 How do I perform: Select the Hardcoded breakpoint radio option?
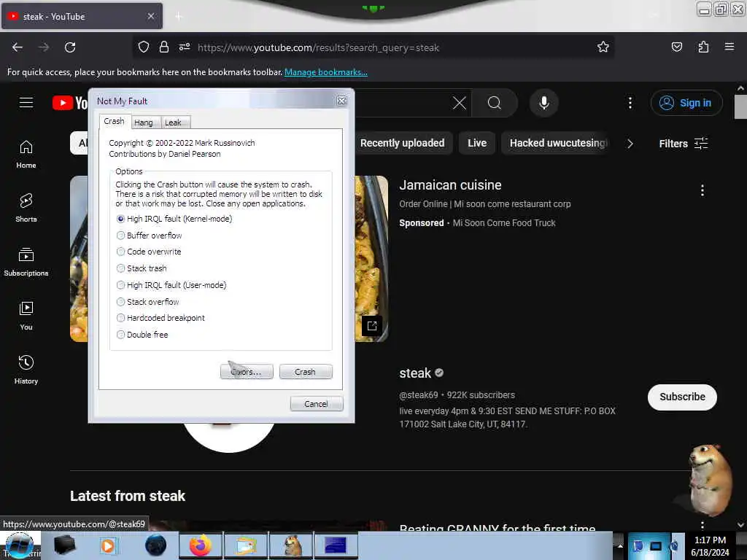(160, 318)
